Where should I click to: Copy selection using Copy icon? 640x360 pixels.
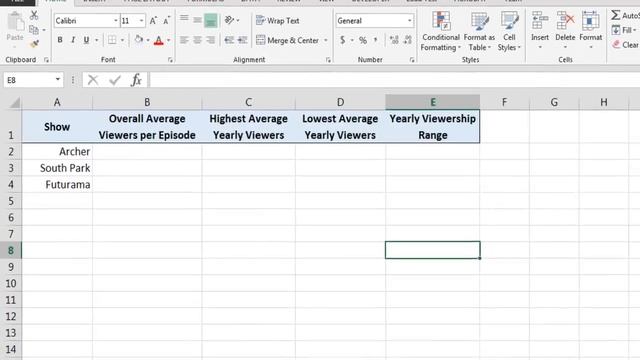pyautogui.click(x=34, y=29)
